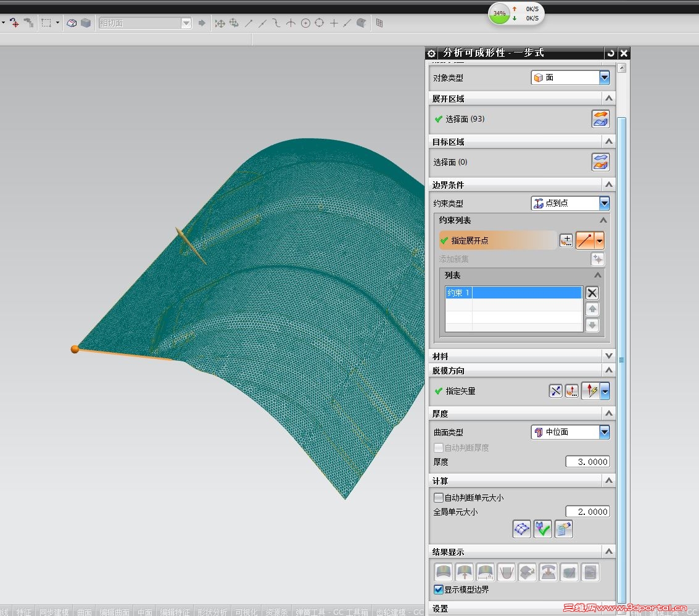Click the 添加新集 add-set icon
Screen dimensions: 699x616
(x=597, y=259)
